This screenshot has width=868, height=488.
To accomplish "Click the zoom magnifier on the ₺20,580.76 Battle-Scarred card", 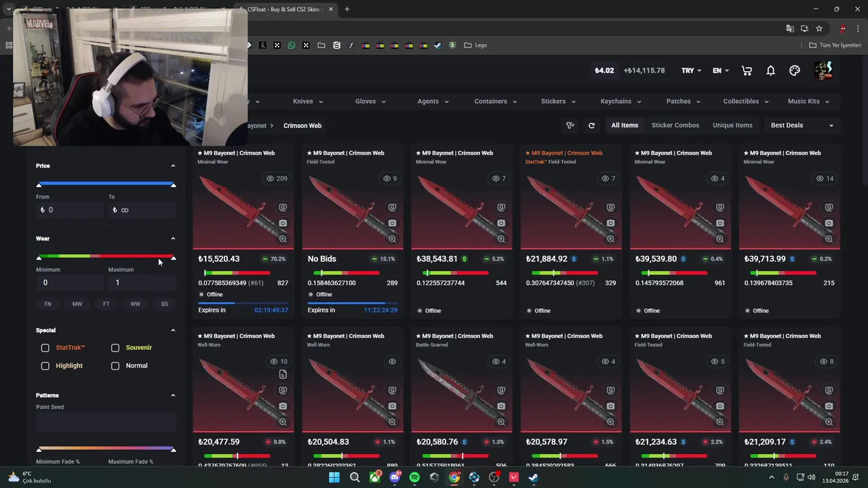I will (x=501, y=422).
